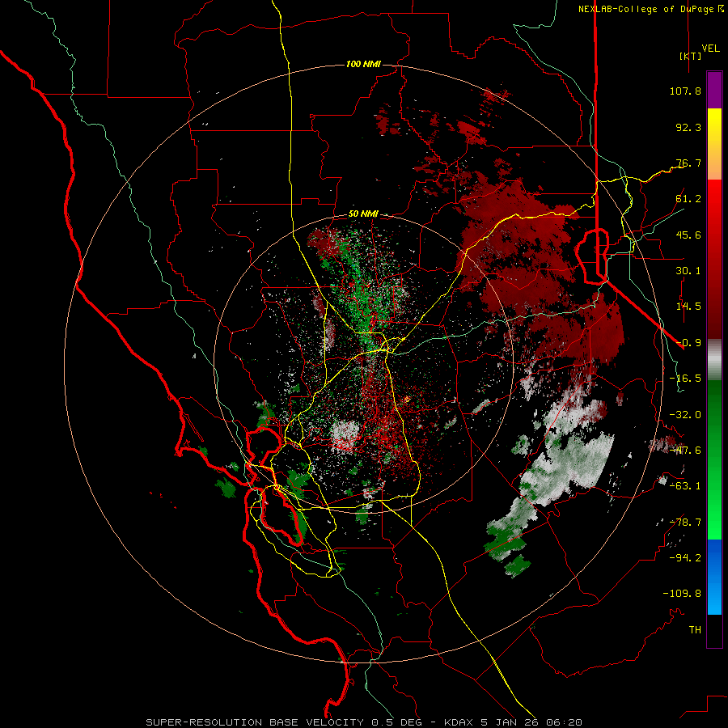Click the 107.8 velocity scale value
Viewport: 728px width, 728px height.
(x=685, y=91)
